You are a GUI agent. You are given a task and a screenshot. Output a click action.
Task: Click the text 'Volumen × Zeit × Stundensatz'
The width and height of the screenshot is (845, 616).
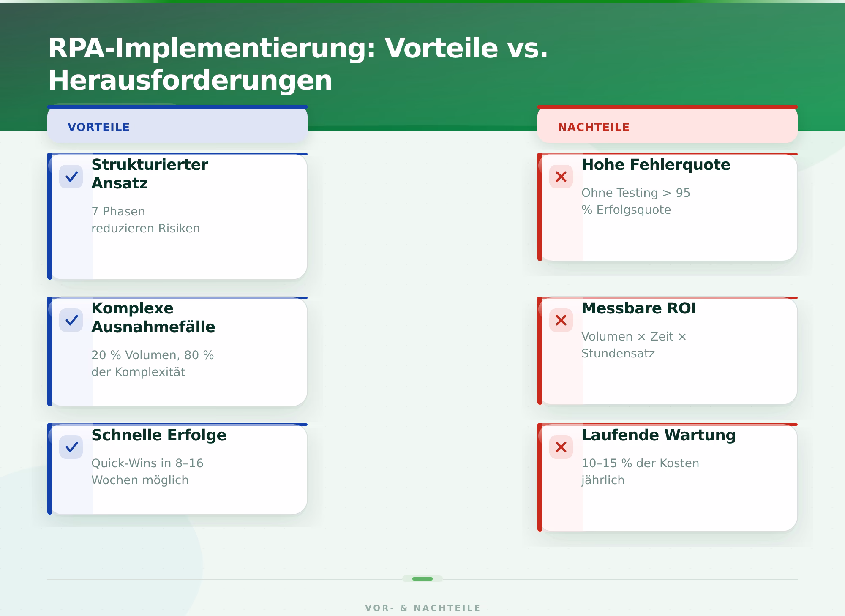click(x=634, y=345)
